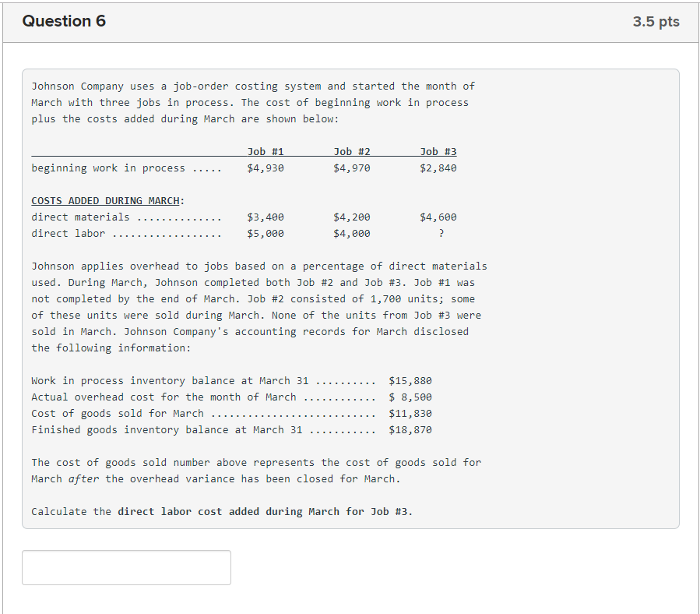Select the COSTS ADDED DURING MARCH heading

(x=107, y=200)
